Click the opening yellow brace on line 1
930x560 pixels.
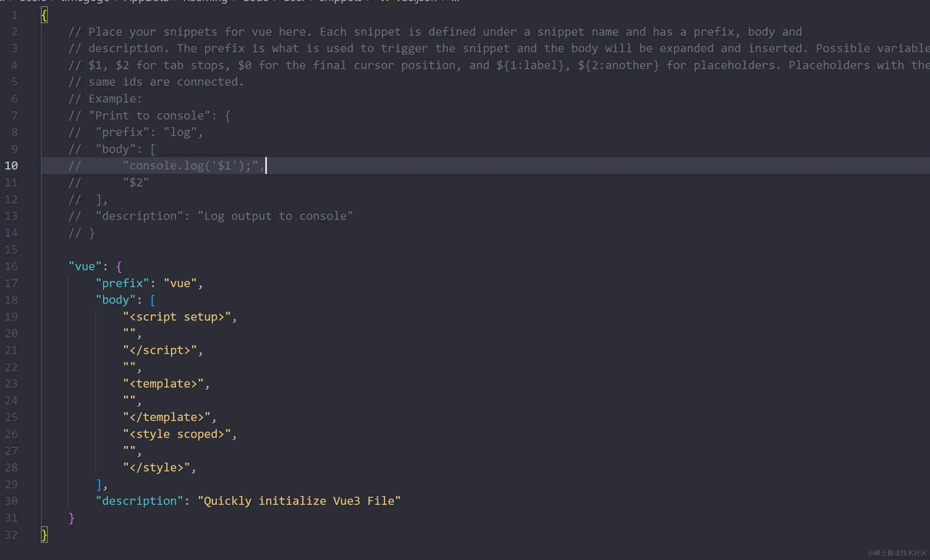[44, 15]
